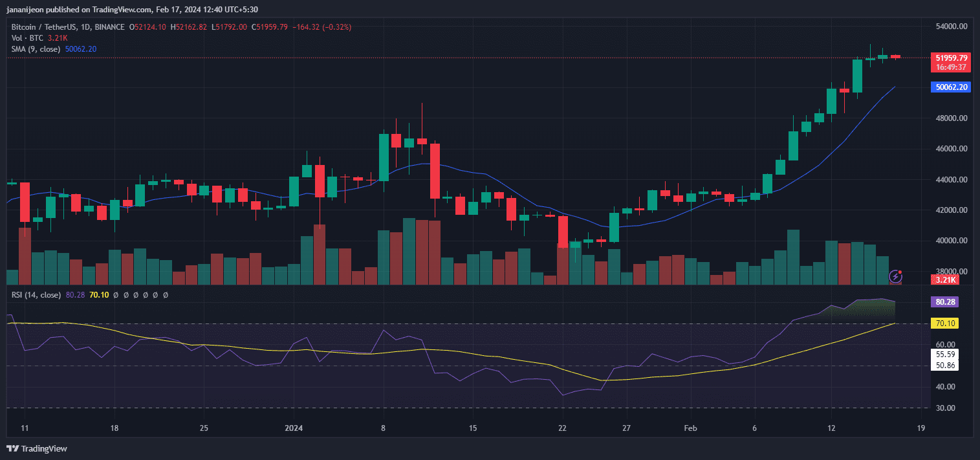Click the candle countdown timer 16:49:37
980x460 pixels.
[x=951, y=67]
